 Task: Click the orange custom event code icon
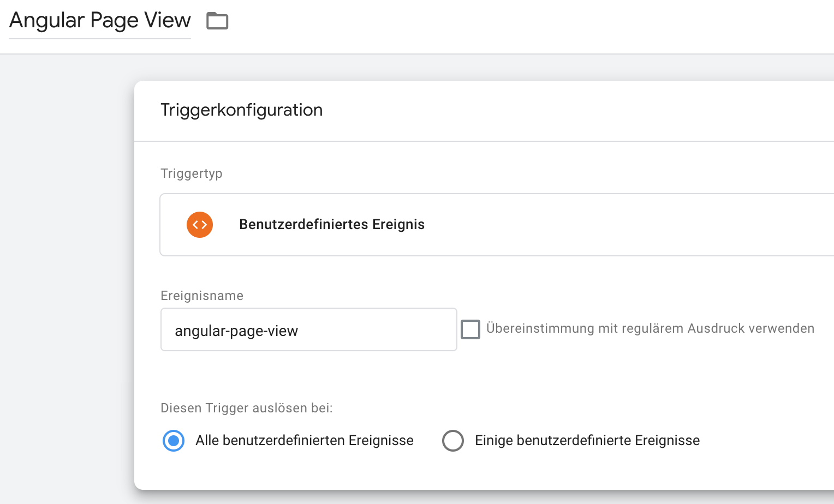click(x=200, y=225)
